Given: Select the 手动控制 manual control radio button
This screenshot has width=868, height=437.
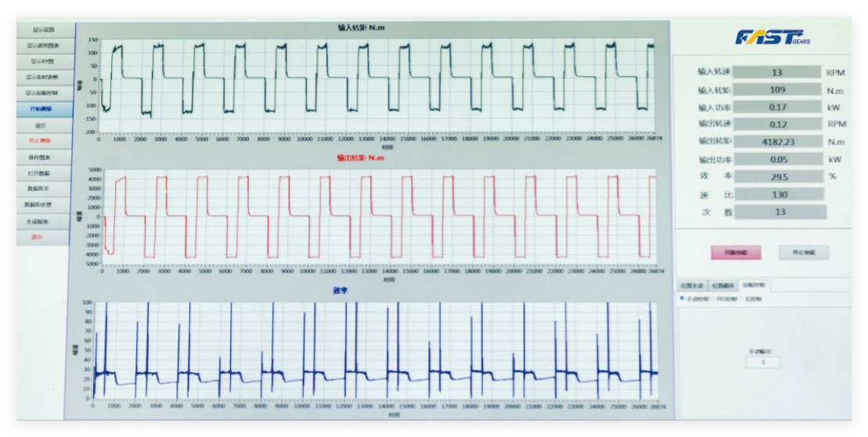Looking at the screenshot, I should coord(682,298).
